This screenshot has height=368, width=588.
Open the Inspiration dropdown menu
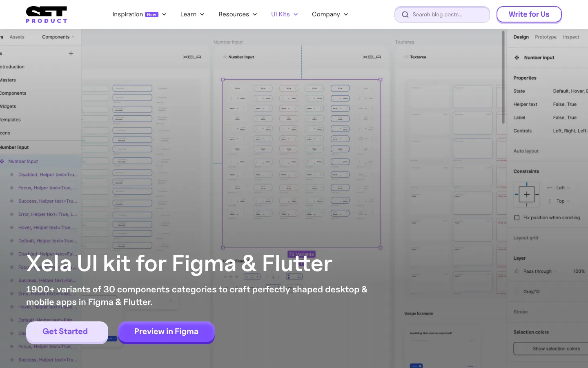tap(140, 14)
